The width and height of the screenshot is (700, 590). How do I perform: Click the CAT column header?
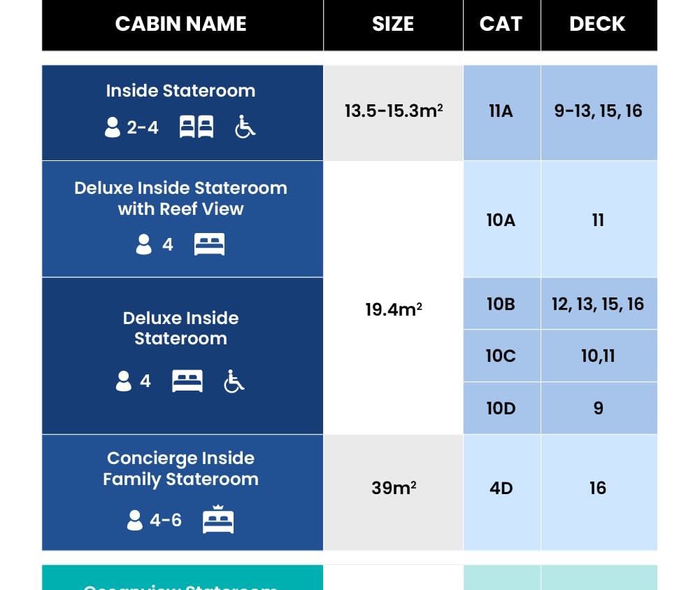click(501, 24)
